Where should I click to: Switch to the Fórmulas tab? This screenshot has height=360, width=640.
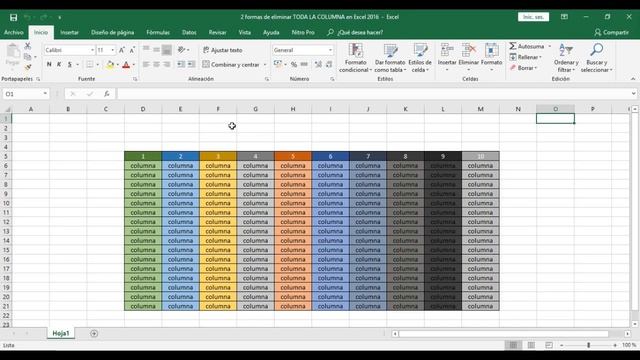158,32
